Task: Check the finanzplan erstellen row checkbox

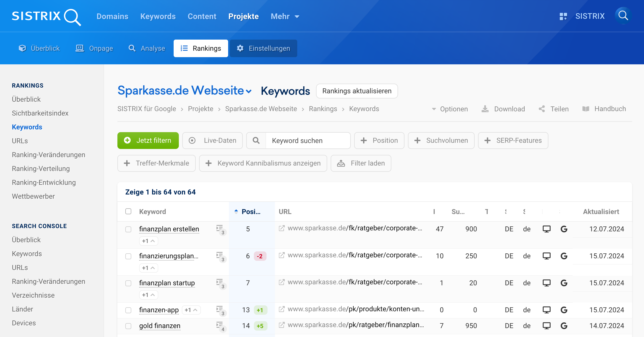Action: (x=128, y=229)
